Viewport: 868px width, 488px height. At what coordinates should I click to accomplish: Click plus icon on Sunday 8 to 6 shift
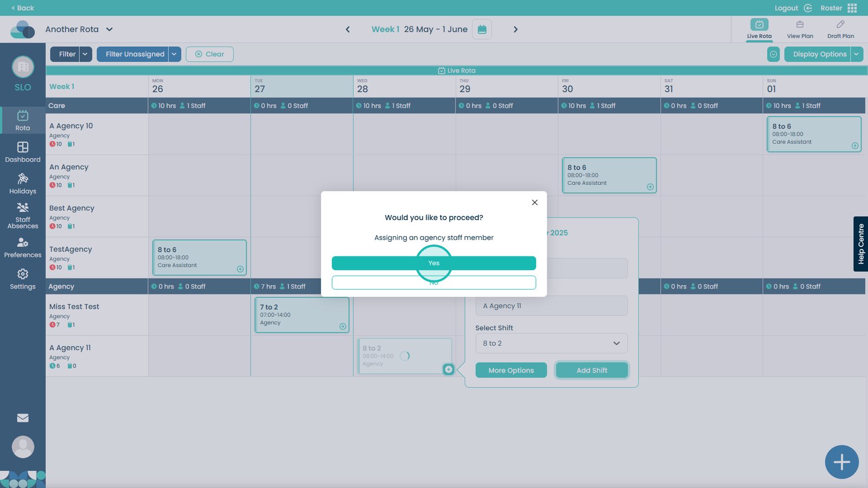[x=855, y=146]
